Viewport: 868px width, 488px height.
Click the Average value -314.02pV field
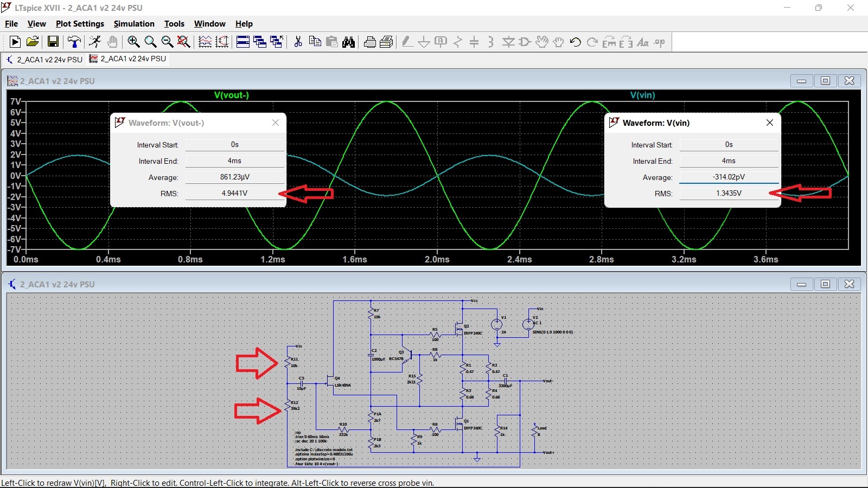[x=729, y=177]
